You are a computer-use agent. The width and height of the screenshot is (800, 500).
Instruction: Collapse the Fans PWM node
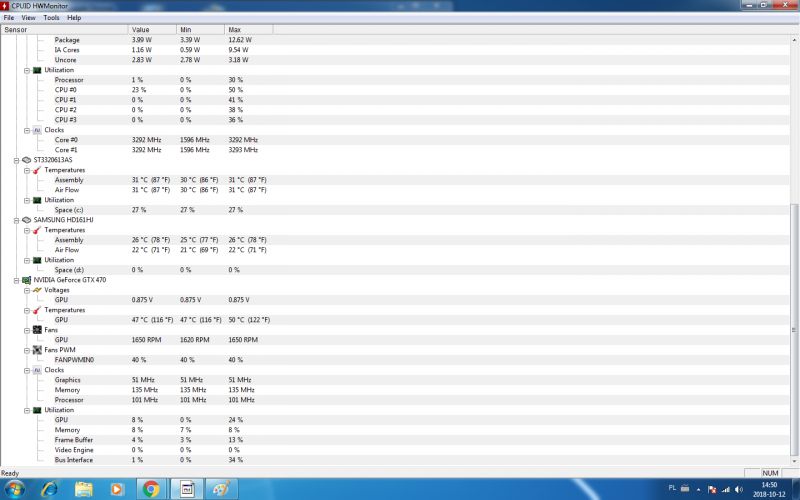(x=27, y=351)
